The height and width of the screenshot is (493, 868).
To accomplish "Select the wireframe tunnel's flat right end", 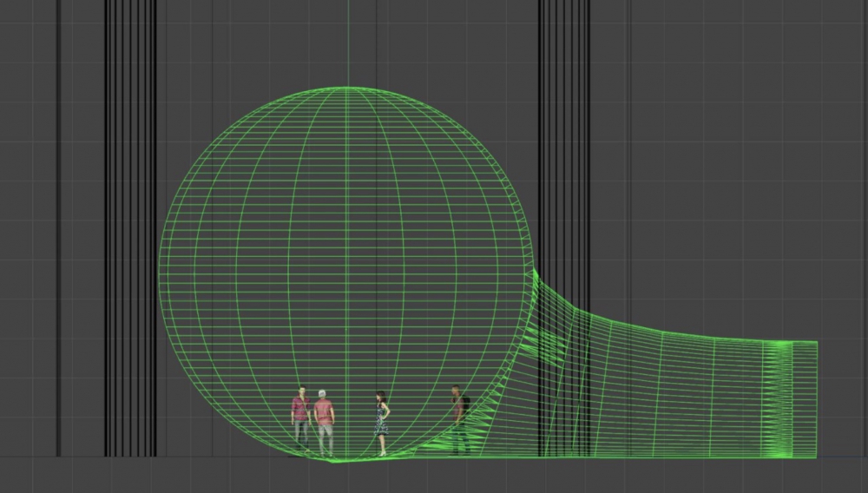I will [x=817, y=399].
